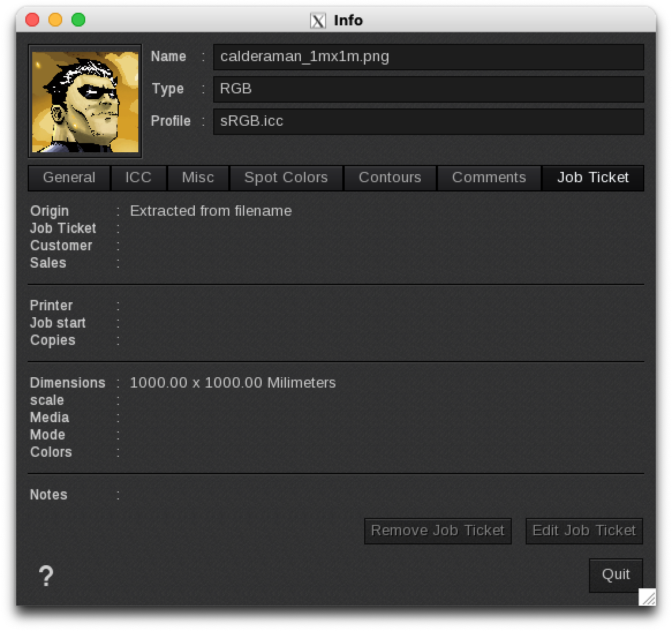Select the Type field showing RGB

(x=428, y=89)
